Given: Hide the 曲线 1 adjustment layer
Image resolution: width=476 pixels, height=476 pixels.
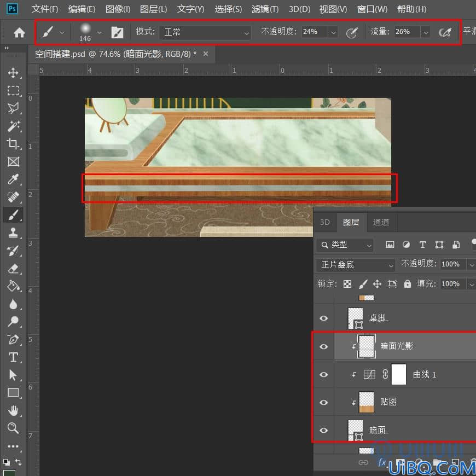Looking at the screenshot, I should pos(323,375).
